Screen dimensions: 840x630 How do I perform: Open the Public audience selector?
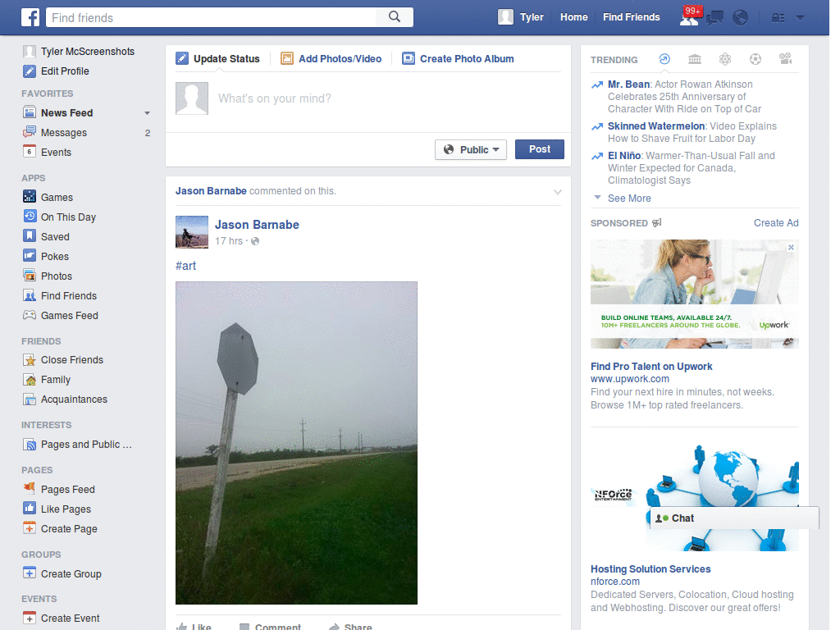point(470,149)
